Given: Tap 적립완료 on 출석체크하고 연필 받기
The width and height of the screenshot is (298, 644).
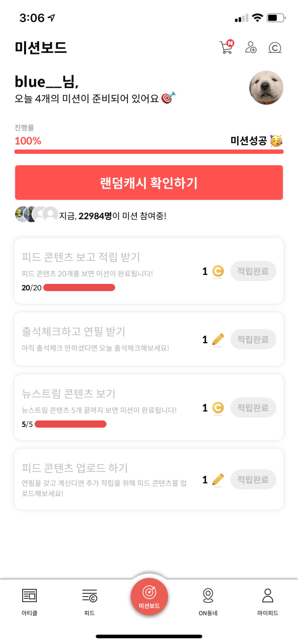Looking at the screenshot, I should coord(253,339).
